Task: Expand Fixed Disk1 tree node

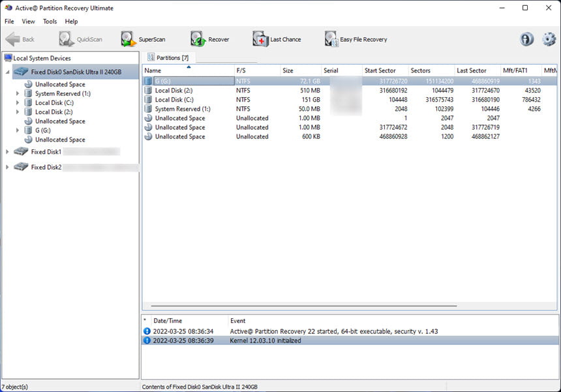Action: tap(7, 152)
